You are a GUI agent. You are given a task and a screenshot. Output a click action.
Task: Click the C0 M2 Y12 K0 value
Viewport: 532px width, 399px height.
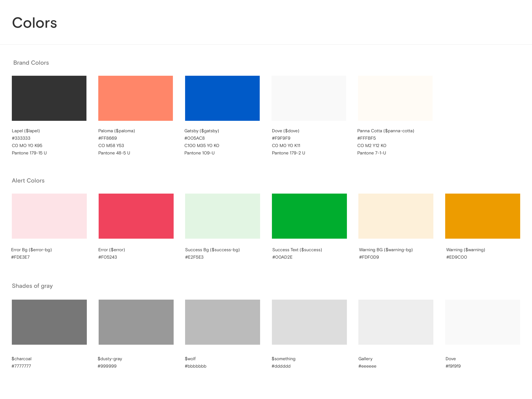point(372,146)
